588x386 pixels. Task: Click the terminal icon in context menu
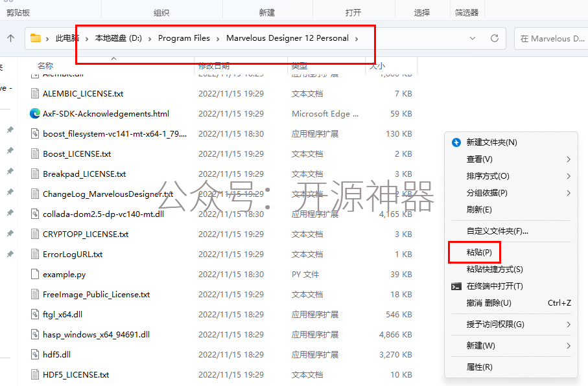456,286
